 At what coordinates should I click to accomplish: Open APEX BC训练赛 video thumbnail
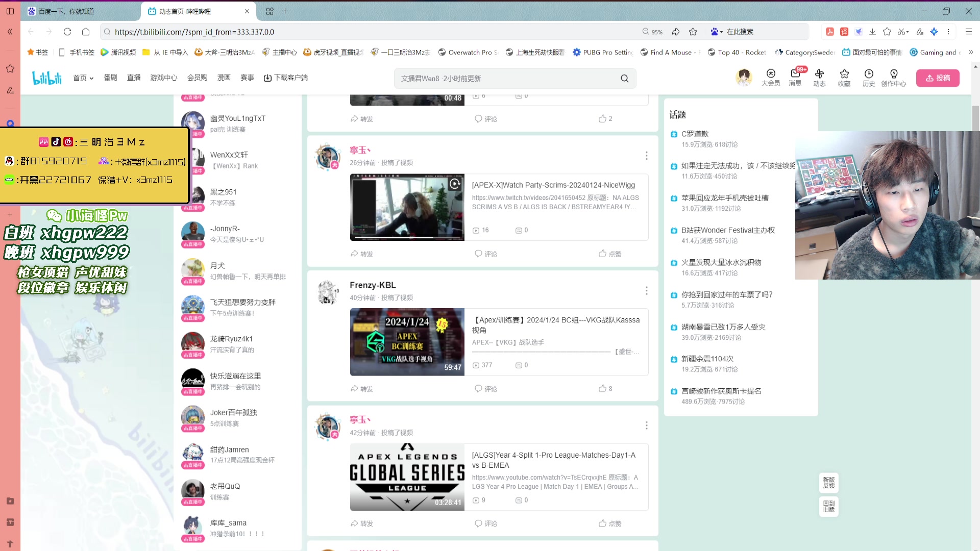407,342
